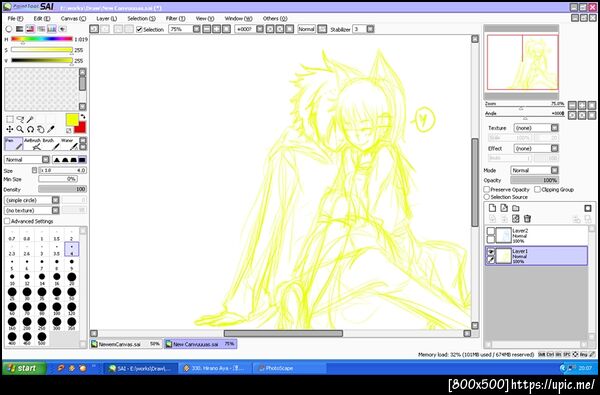Swap foreground and background colors
600x395 pixels.
click(83, 117)
